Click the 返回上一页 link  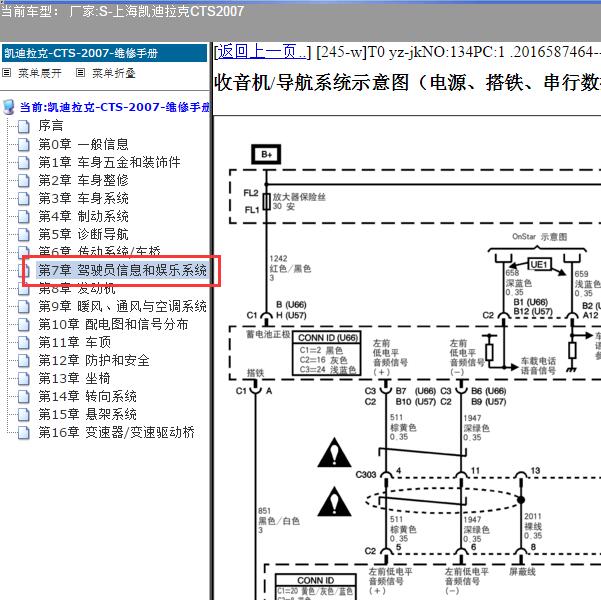[263, 52]
